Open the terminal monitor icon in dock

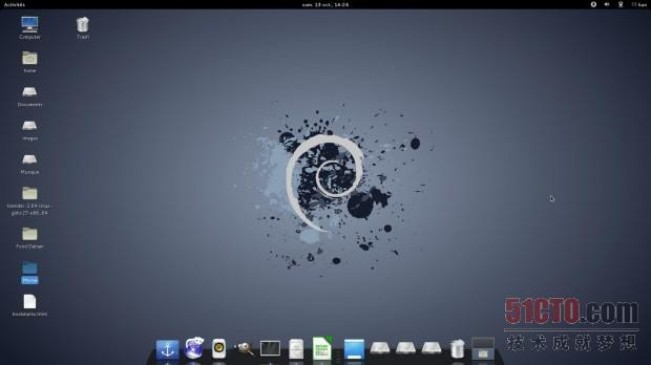point(270,348)
